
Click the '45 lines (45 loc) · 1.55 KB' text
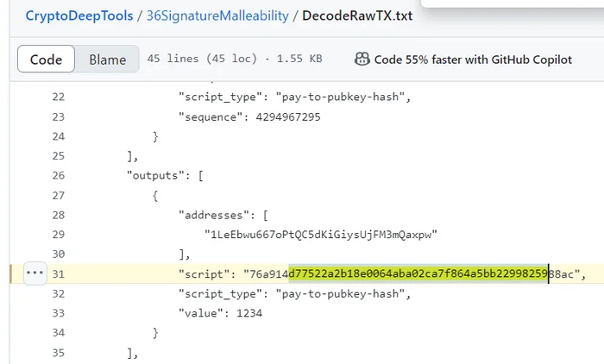point(235,59)
